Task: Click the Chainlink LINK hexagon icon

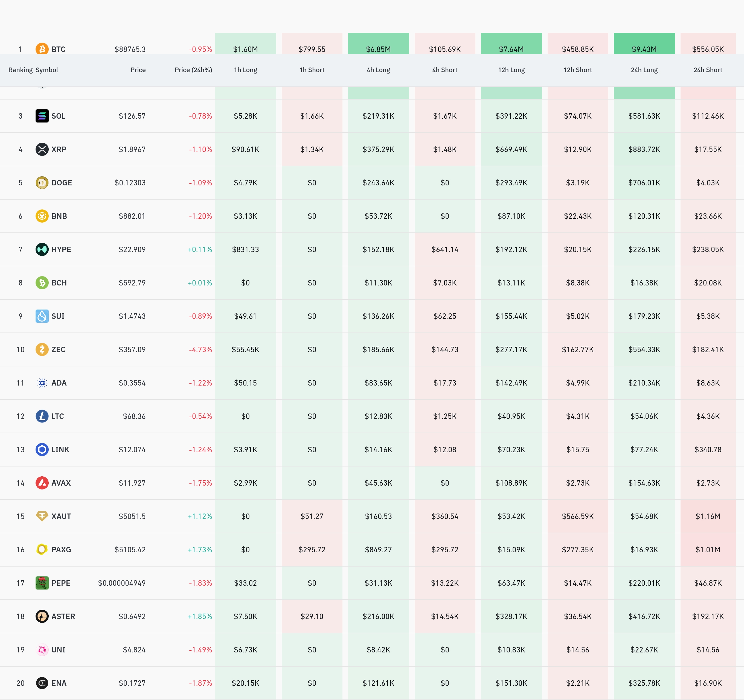Action: click(42, 449)
